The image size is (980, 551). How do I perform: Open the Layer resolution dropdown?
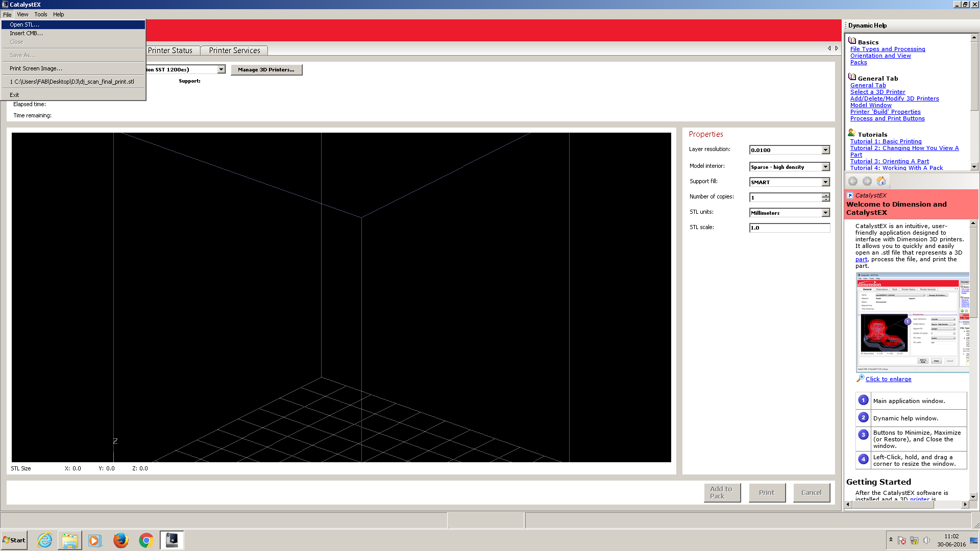(825, 150)
